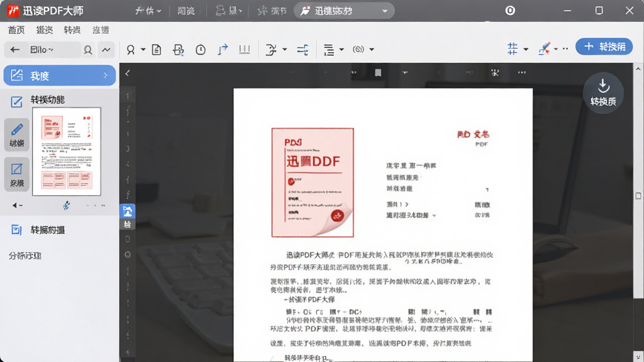Image resolution: width=644 pixels, height=362 pixels.
Task: Click the highlighter pen icon
Action: click(545, 48)
